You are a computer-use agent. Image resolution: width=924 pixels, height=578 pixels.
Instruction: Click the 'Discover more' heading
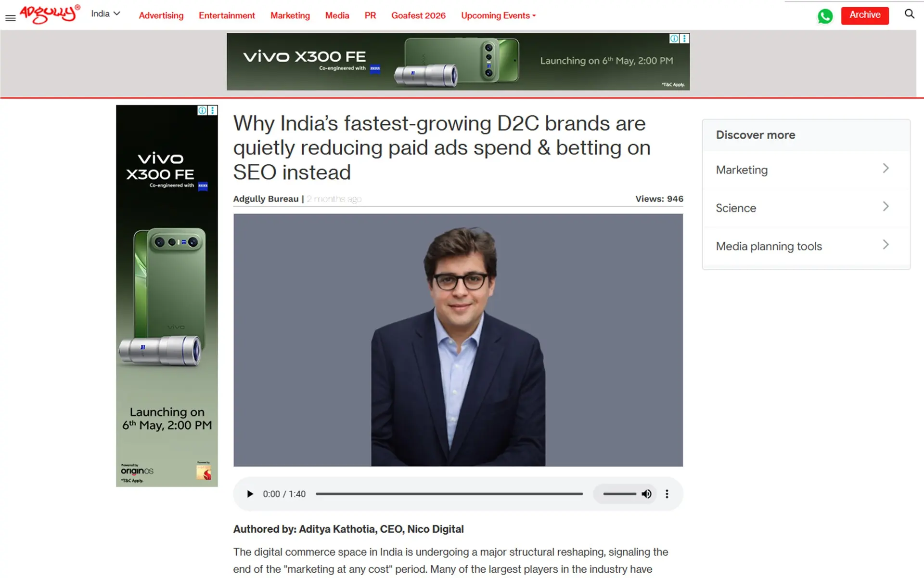755,135
